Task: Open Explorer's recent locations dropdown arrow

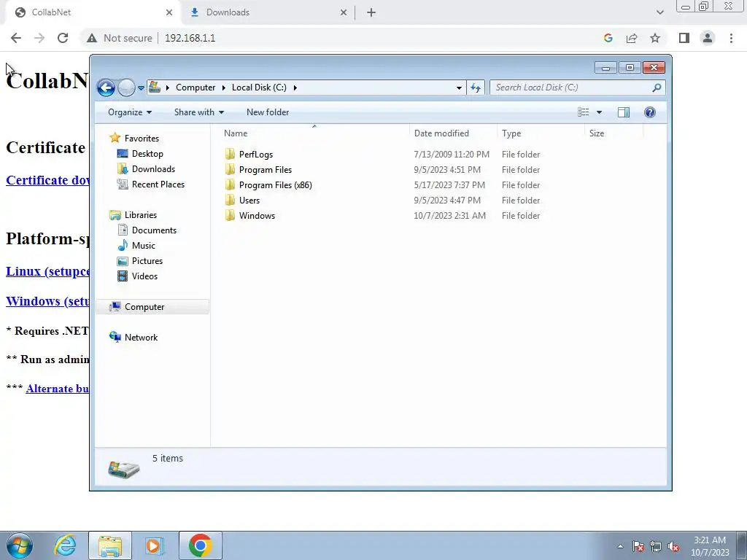Action: point(141,88)
